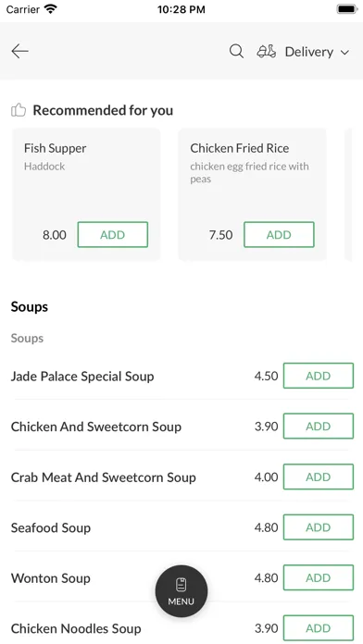Open the Fish Supper recommended card
The image size is (363, 644).
(x=86, y=194)
